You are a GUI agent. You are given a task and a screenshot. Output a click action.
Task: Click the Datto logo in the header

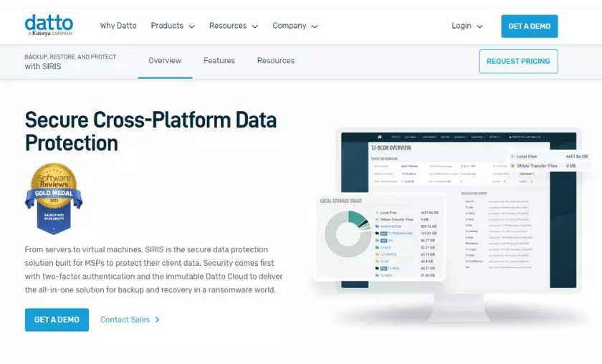[x=49, y=26]
